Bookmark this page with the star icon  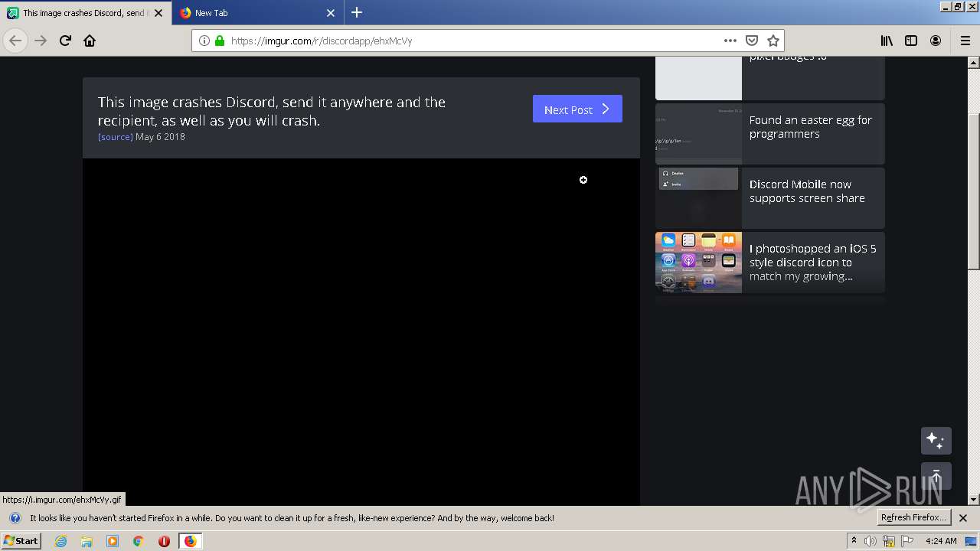point(773,41)
